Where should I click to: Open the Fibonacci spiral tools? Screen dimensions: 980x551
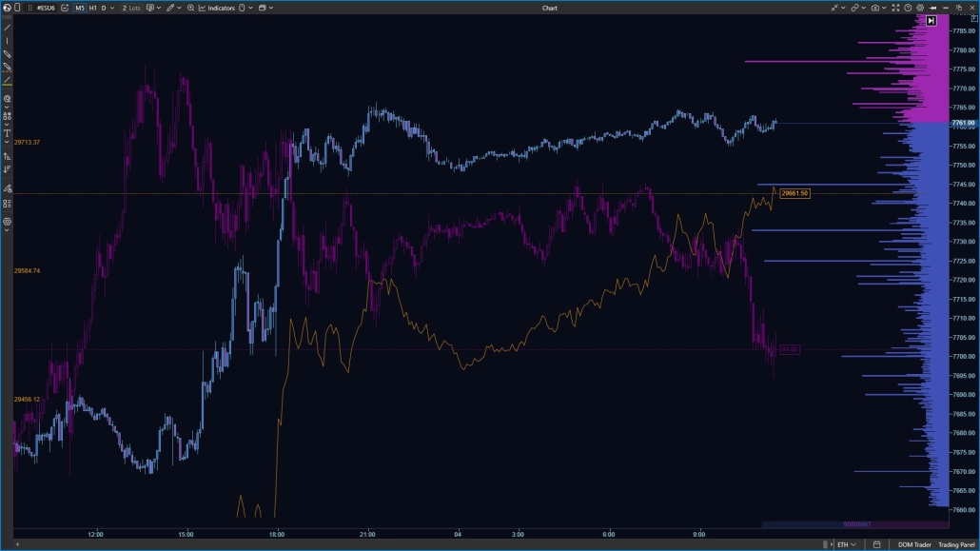7,98
